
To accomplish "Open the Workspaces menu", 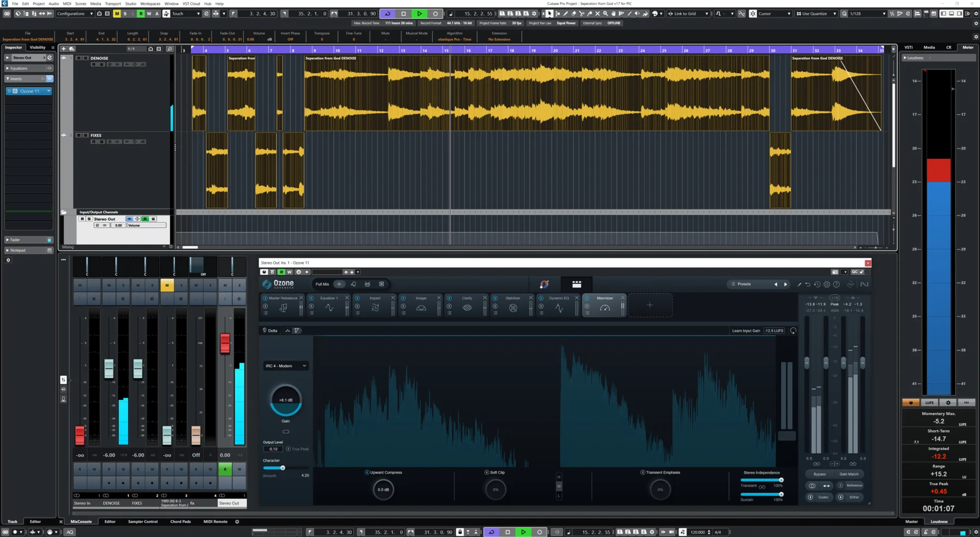I will [150, 3].
